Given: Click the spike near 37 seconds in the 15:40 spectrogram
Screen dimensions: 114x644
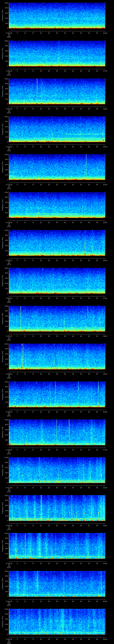Looking at the screenshot, I should click(x=69, y=431).
